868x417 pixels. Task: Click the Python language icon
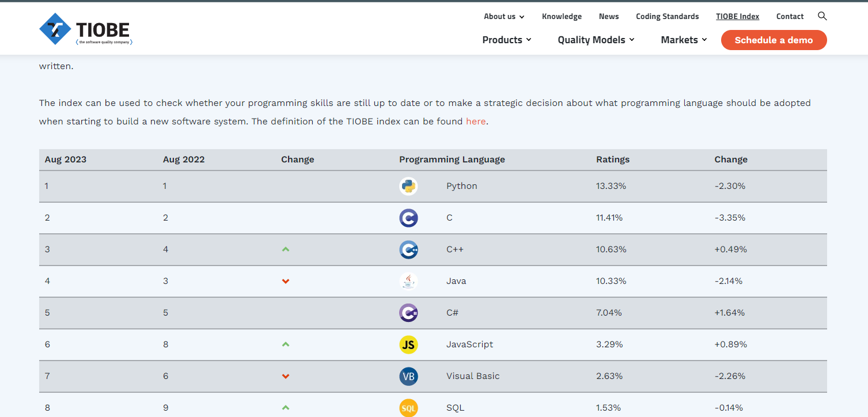click(x=408, y=186)
